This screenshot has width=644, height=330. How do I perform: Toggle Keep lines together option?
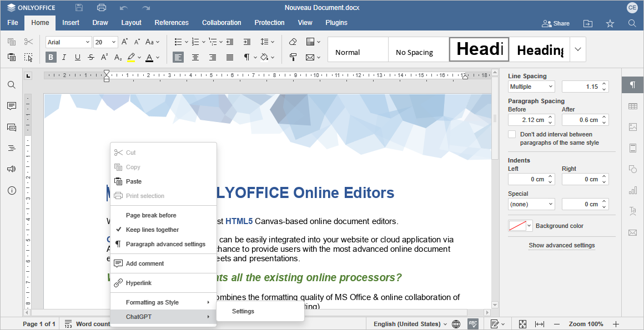[x=152, y=230]
